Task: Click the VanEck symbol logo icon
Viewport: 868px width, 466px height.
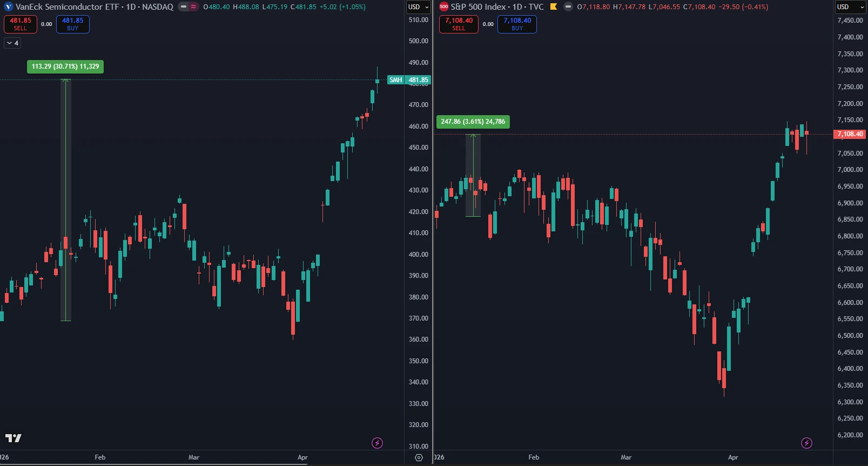Action: (8, 7)
